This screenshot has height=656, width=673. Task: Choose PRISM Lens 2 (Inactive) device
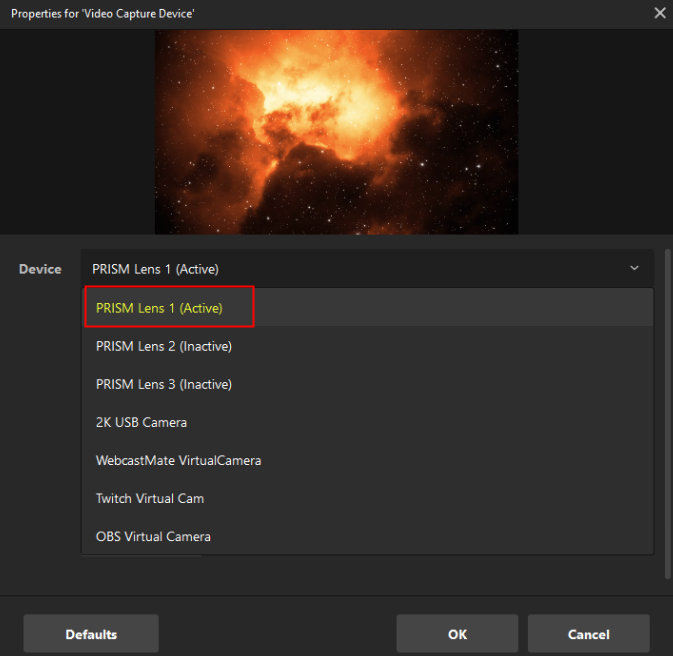pyautogui.click(x=164, y=346)
